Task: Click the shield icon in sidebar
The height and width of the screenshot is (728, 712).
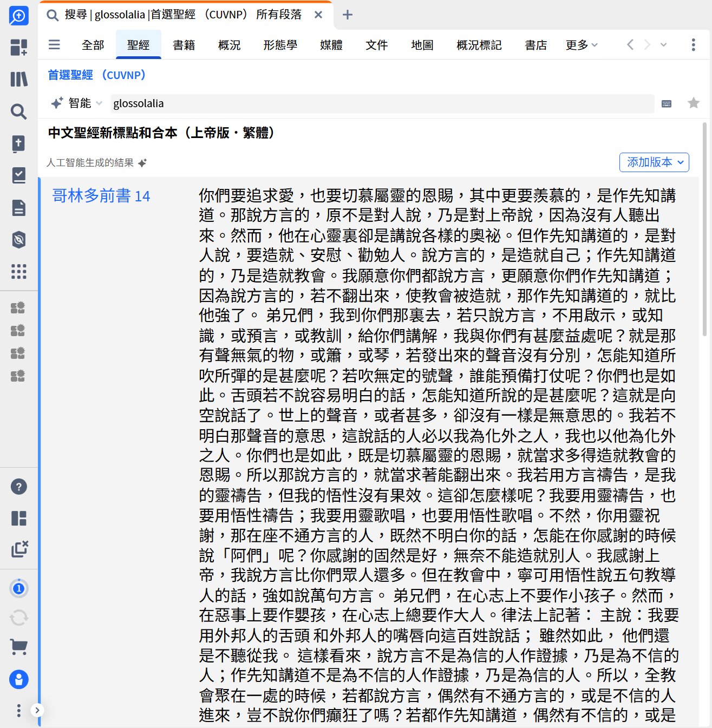Action: point(18,239)
